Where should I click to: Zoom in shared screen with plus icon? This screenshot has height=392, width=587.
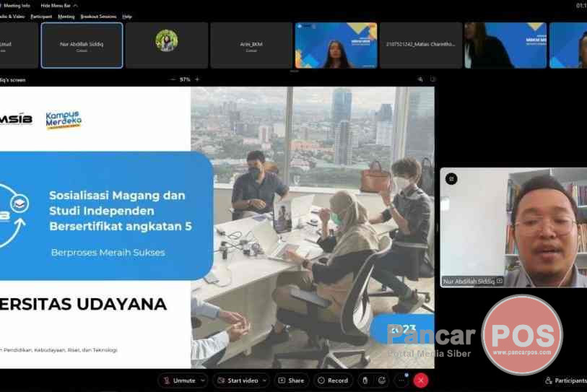tap(197, 79)
